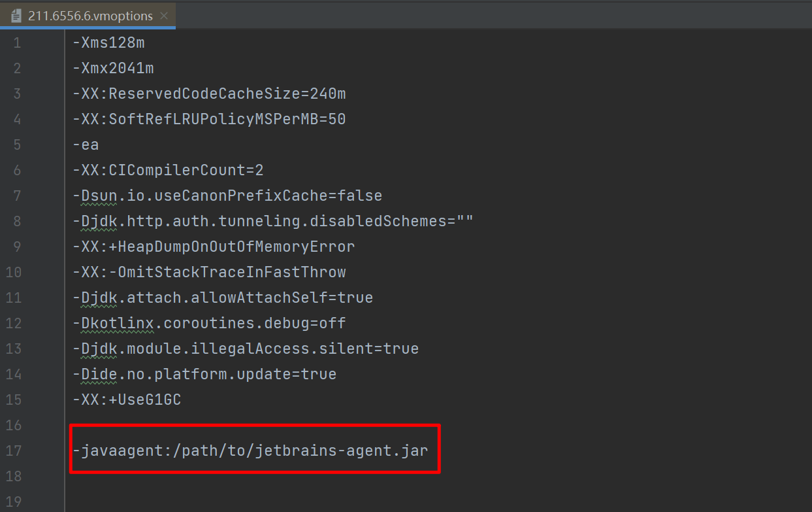
Task: Click gutter line number 19
Action: tap(13, 502)
